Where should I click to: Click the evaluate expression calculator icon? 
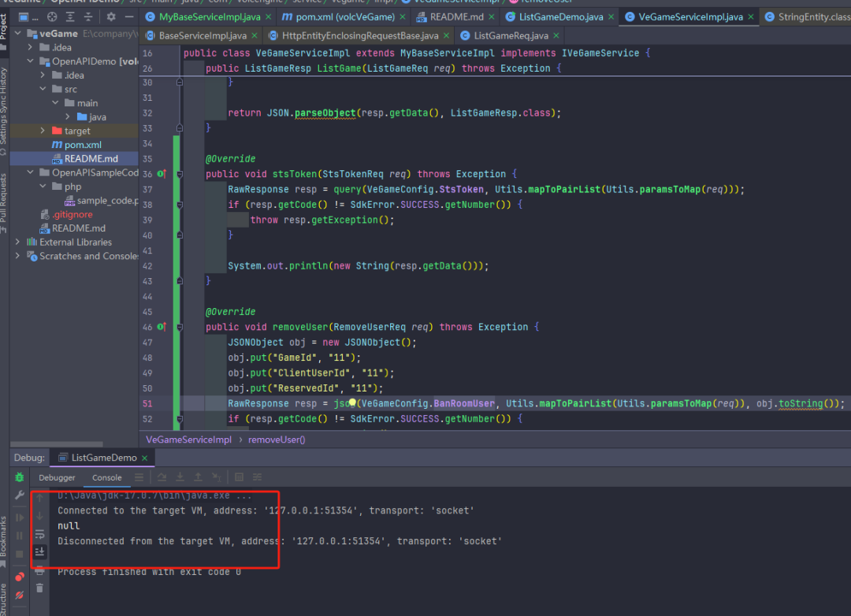pyautogui.click(x=239, y=477)
